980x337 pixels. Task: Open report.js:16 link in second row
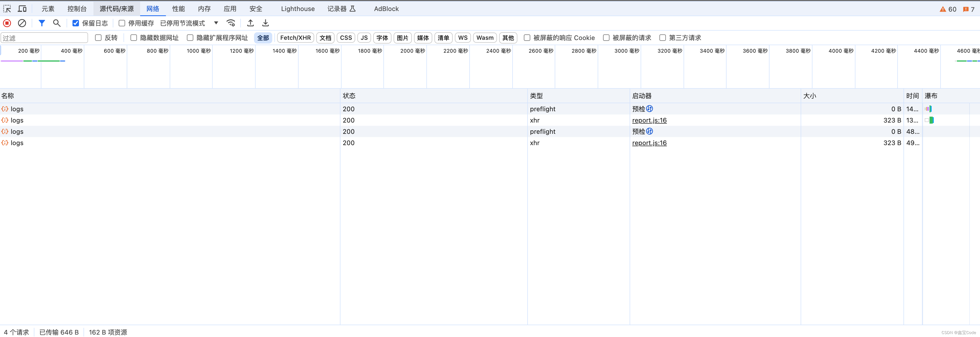click(649, 120)
